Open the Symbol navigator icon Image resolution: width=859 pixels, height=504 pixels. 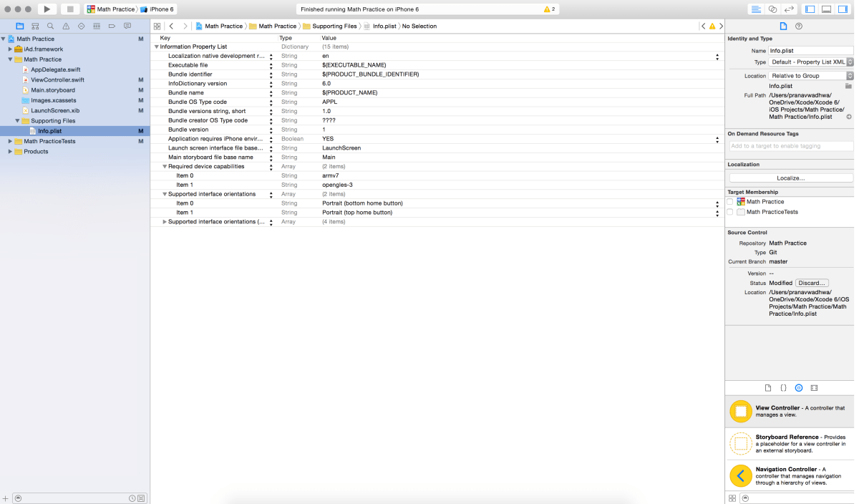click(35, 26)
